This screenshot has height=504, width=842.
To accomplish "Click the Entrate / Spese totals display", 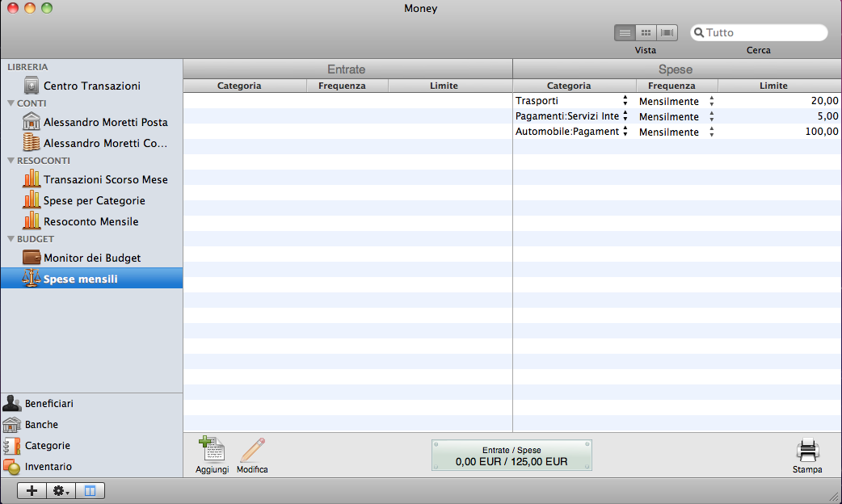I will 512,456.
